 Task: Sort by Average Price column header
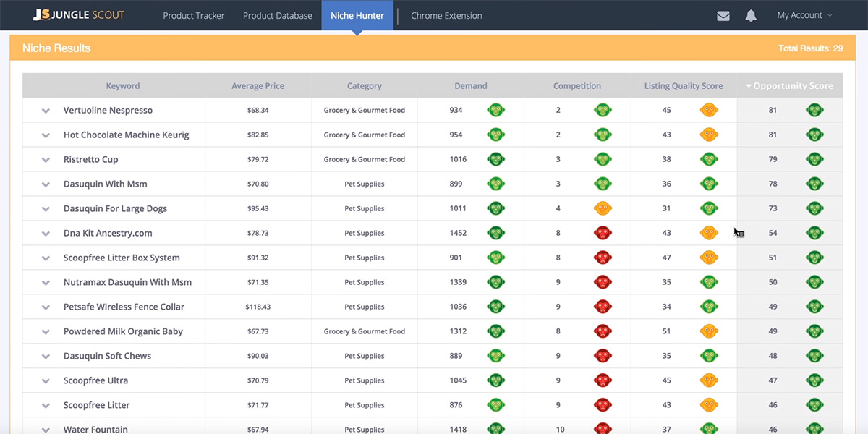[x=258, y=85]
